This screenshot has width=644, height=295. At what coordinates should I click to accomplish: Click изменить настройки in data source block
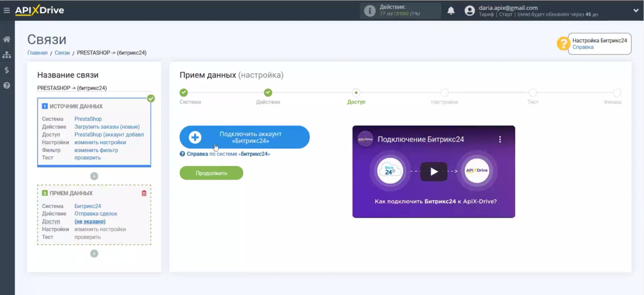pyautogui.click(x=100, y=142)
